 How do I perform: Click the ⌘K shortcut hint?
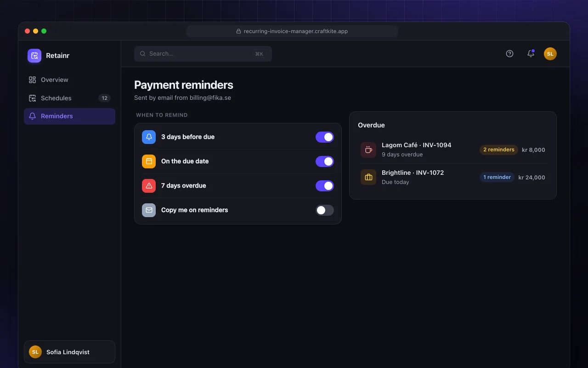[259, 54]
